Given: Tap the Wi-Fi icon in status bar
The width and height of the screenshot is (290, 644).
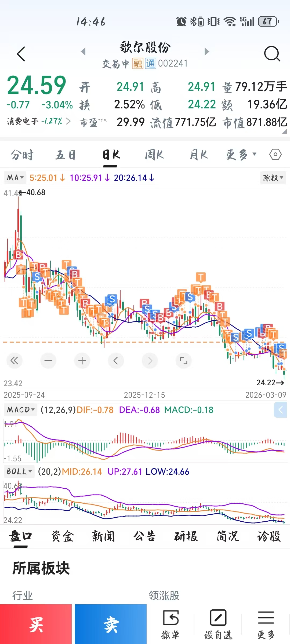Looking at the screenshot, I should (230, 21).
